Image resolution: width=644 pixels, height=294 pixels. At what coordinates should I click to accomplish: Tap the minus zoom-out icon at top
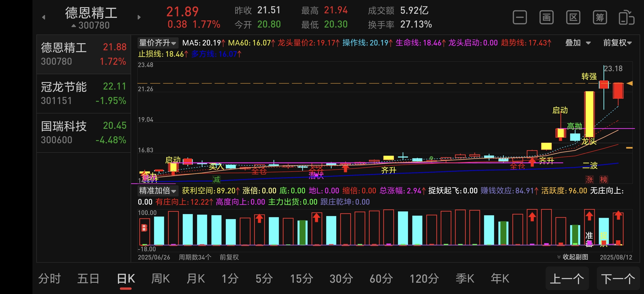(x=520, y=17)
